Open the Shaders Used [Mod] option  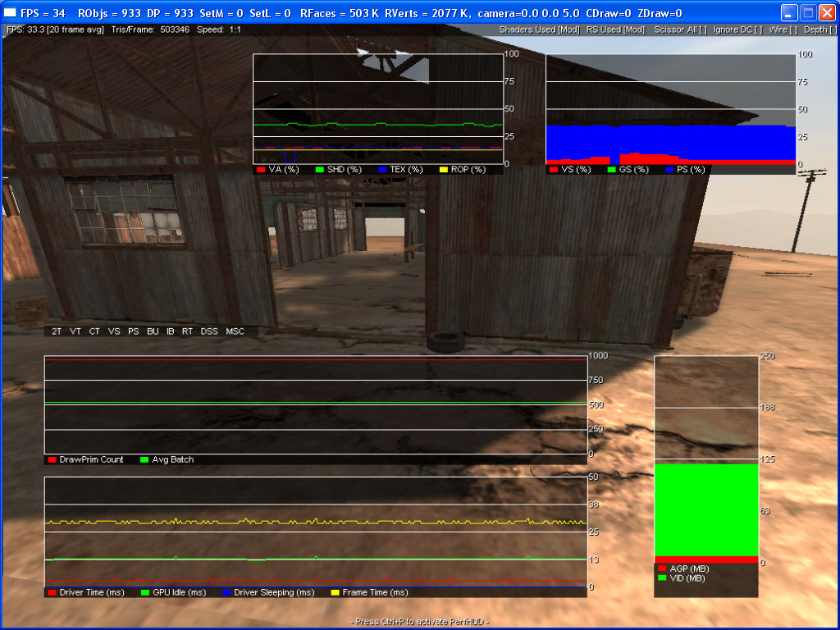[539, 30]
